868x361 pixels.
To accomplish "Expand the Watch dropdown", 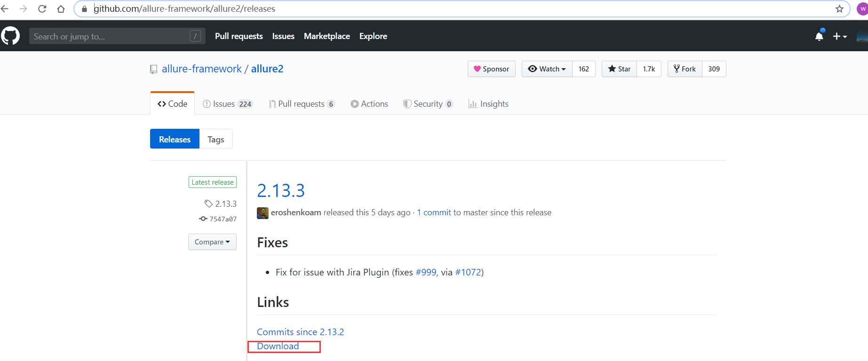I will (x=547, y=69).
